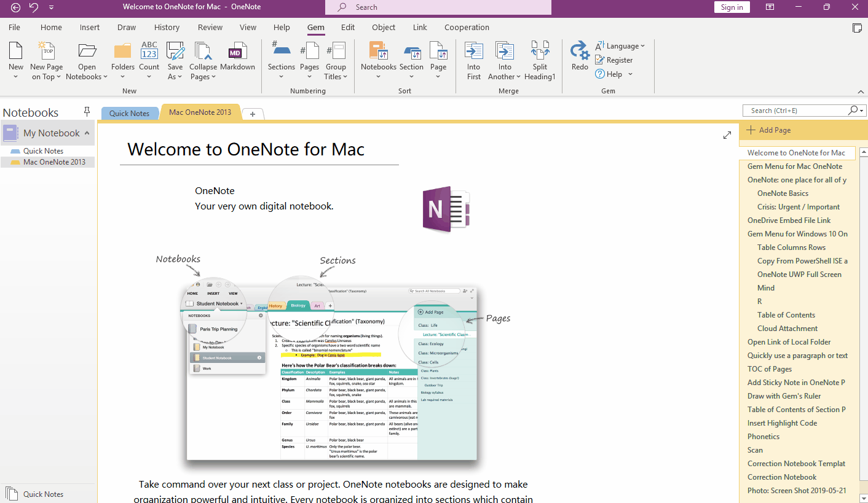Click the Split Heading1 icon

(x=540, y=51)
